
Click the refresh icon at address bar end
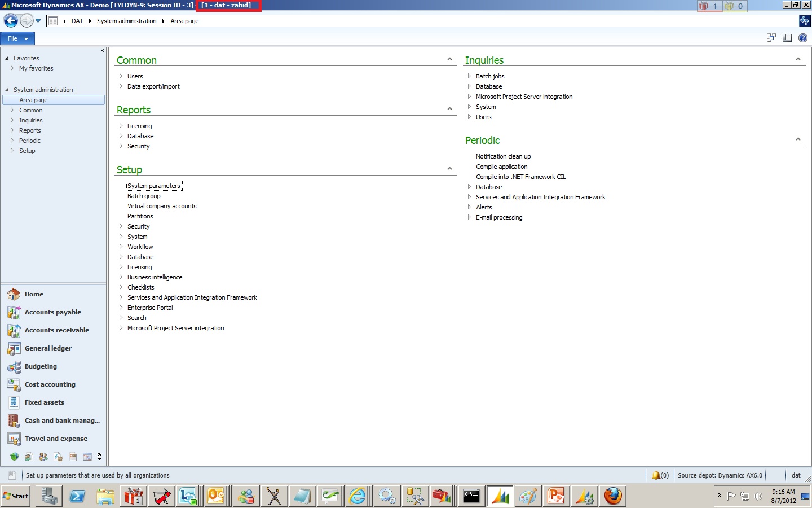pyautogui.click(x=805, y=21)
